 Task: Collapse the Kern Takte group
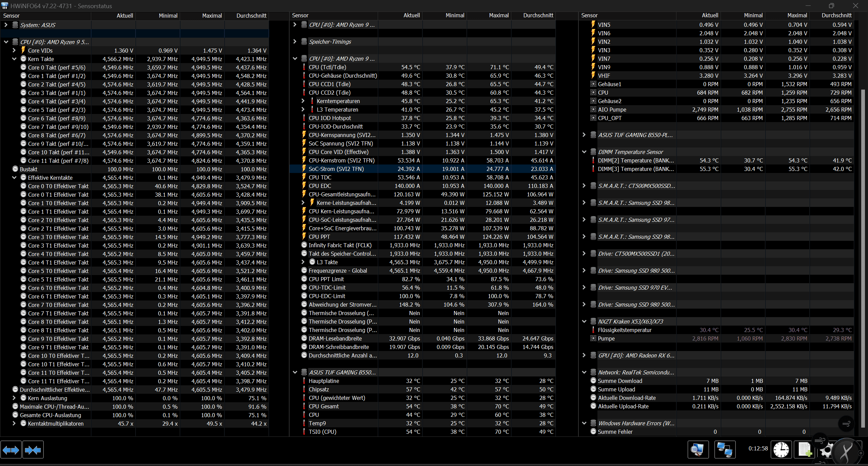click(14, 59)
